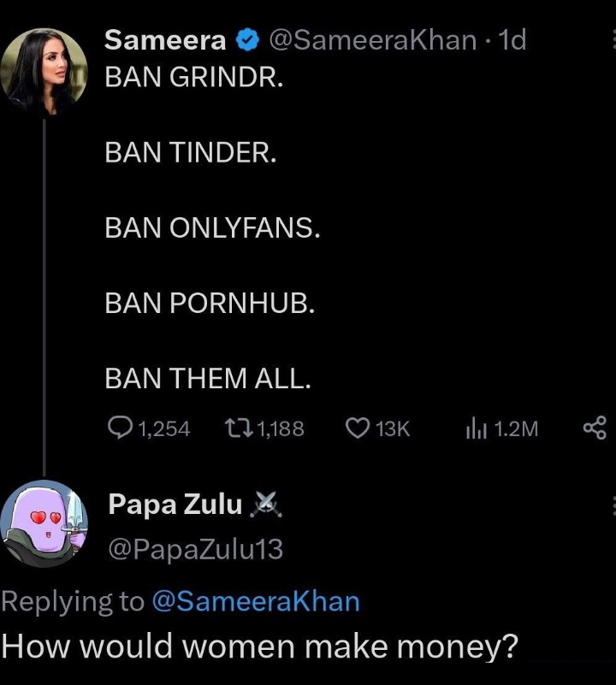The height and width of the screenshot is (685, 616).
Task: Open Papa Zulu's avatar image
Action: pos(43,523)
